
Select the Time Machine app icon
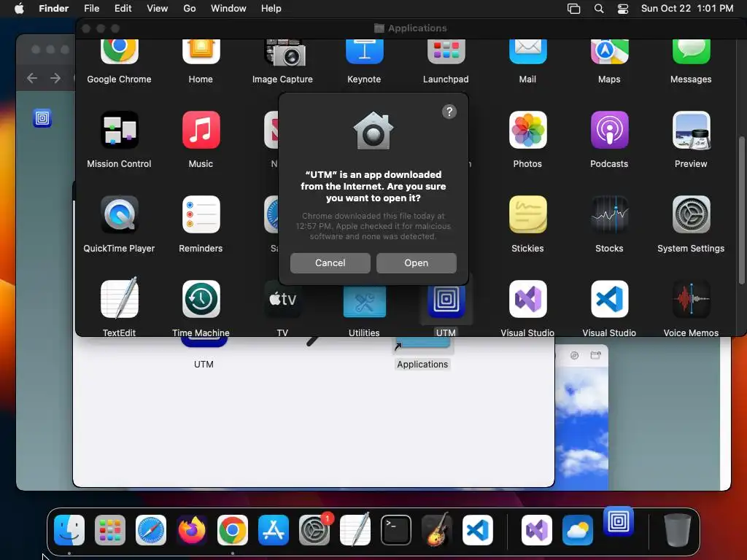coord(201,298)
